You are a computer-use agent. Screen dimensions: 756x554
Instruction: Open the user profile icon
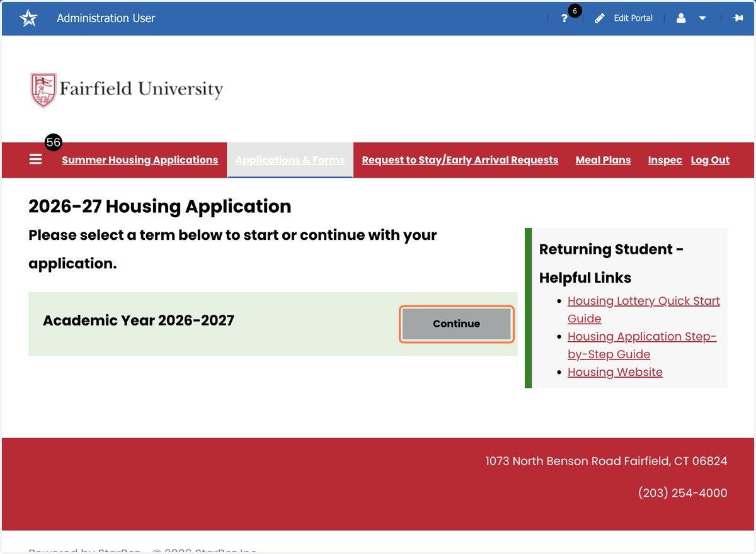pos(681,18)
